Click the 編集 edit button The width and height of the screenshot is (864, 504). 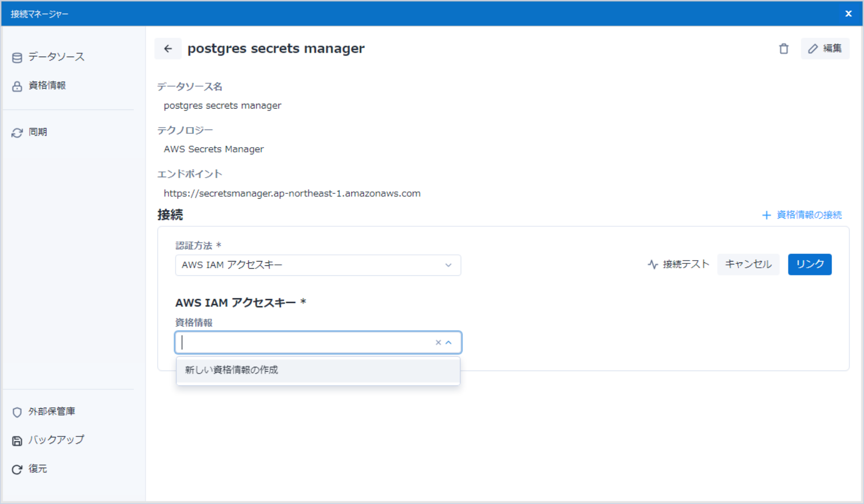825,49
